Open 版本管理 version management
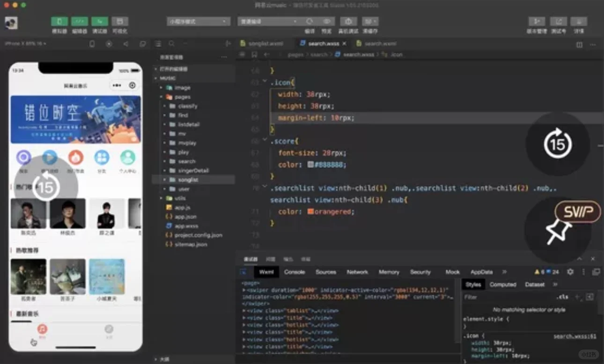The width and height of the screenshot is (604, 364). (x=537, y=22)
